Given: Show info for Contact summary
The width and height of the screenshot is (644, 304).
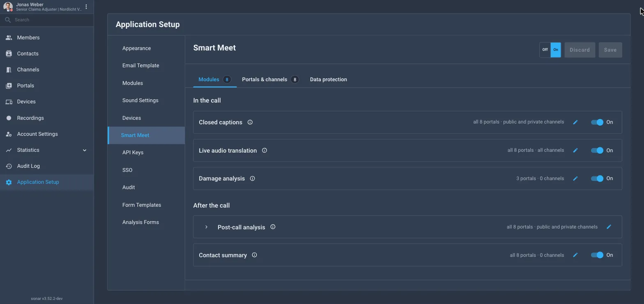Looking at the screenshot, I should (254, 255).
